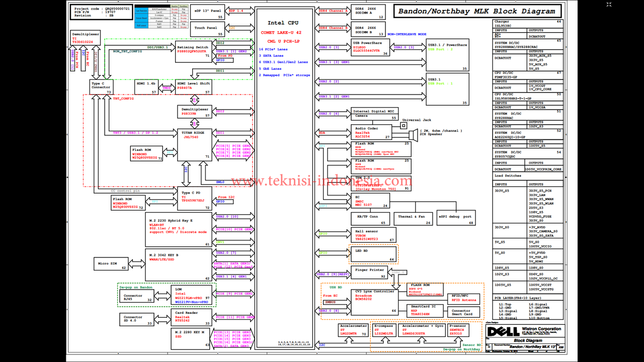
Task: Click the TS3DS10224 demultiplexer label
Action: (x=83, y=42)
